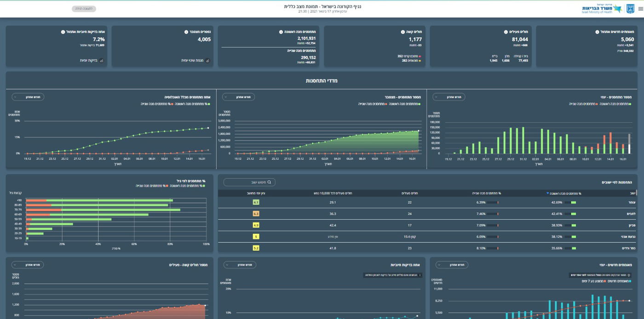Click info icon on first-dose vaccinated card

(x=281, y=32)
